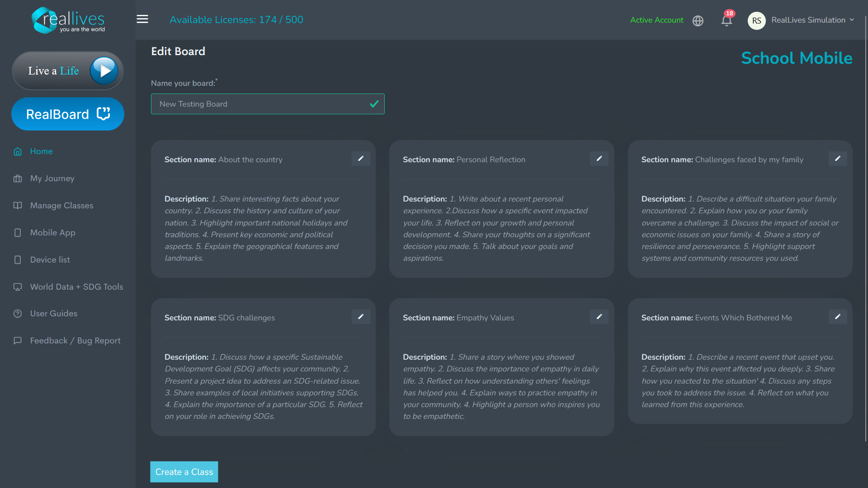This screenshot has width=868, height=488.
Task: Edit Events Which Bothered Me section
Action: click(x=838, y=317)
